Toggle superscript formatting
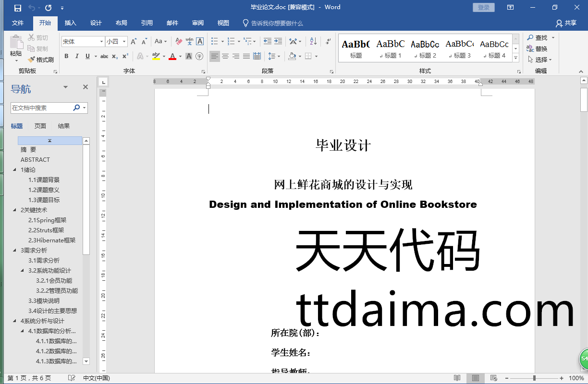Image resolution: width=588 pixels, height=384 pixels. click(x=125, y=57)
